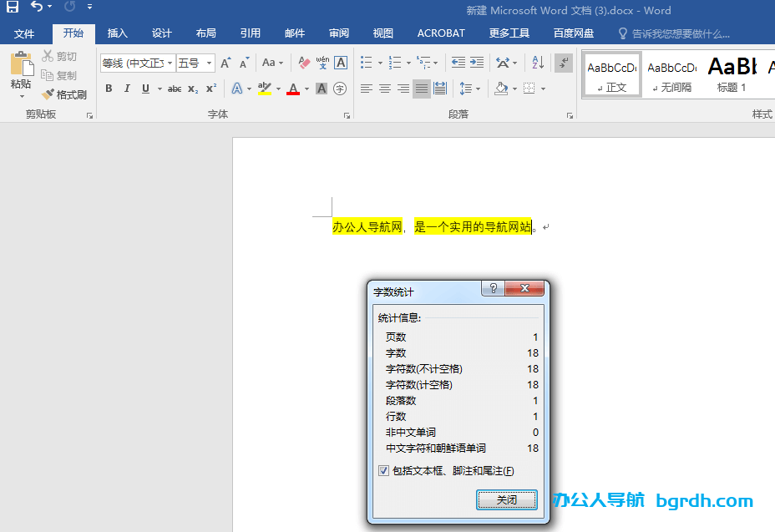Apply the yellow text highlight color

(265, 89)
